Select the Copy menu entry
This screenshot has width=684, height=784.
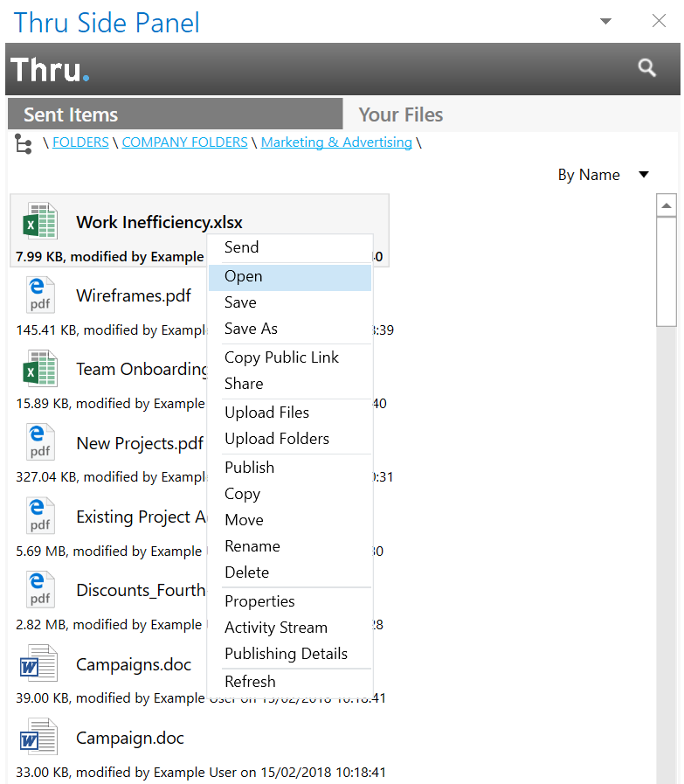(290, 494)
